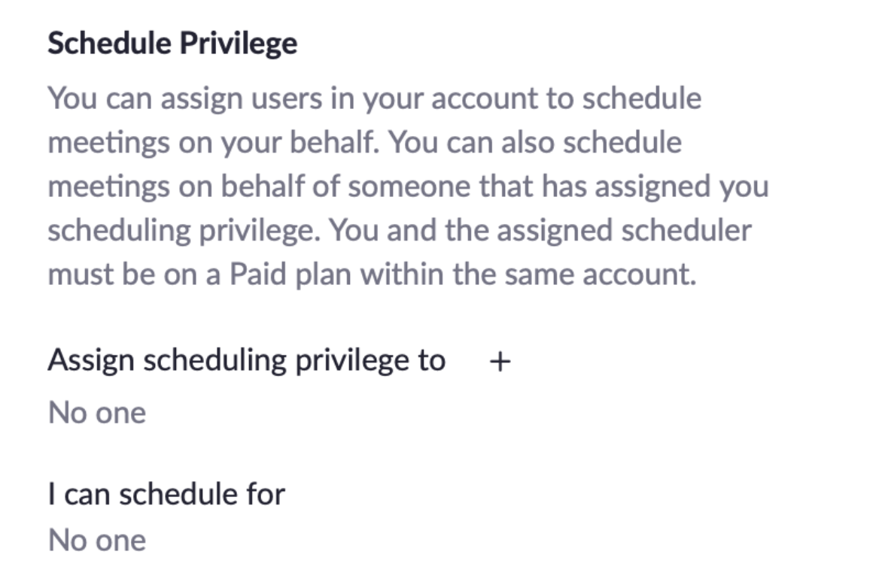This screenshot has height=588, width=885.
Task: Click the line starting You can assign users
Action: coord(375,99)
